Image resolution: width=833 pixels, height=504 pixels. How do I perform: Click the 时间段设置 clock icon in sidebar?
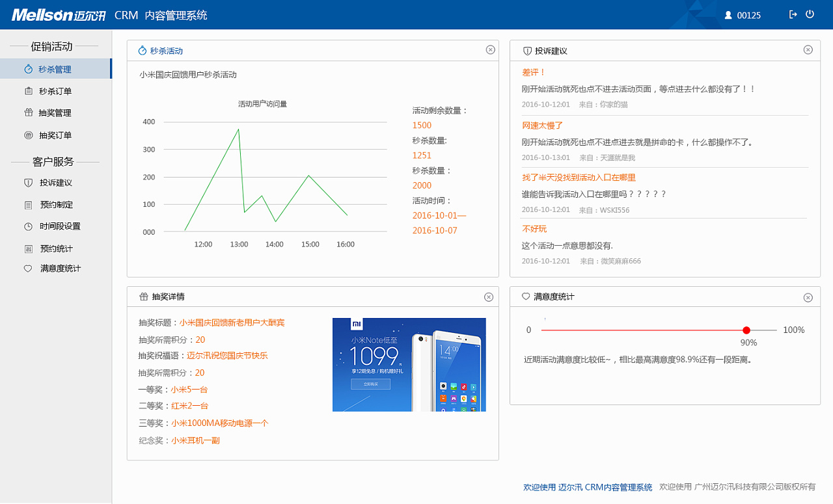pyautogui.click(x=28, y=226)
